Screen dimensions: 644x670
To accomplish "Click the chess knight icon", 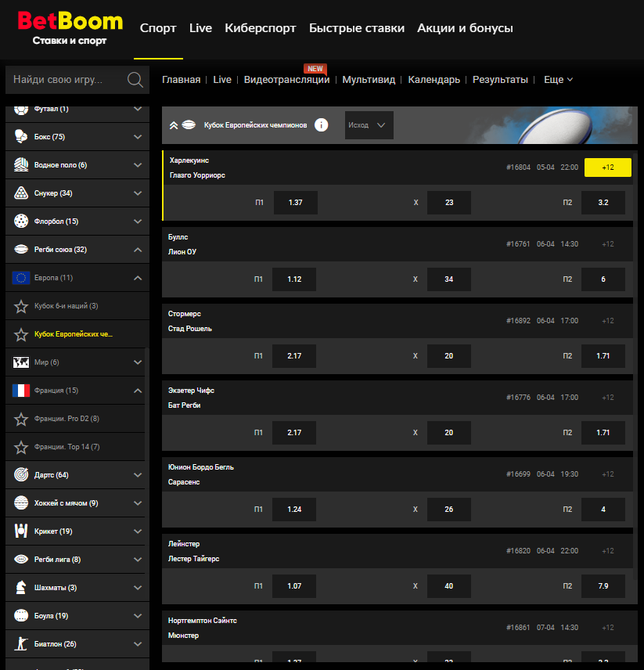I will (21, 588).
